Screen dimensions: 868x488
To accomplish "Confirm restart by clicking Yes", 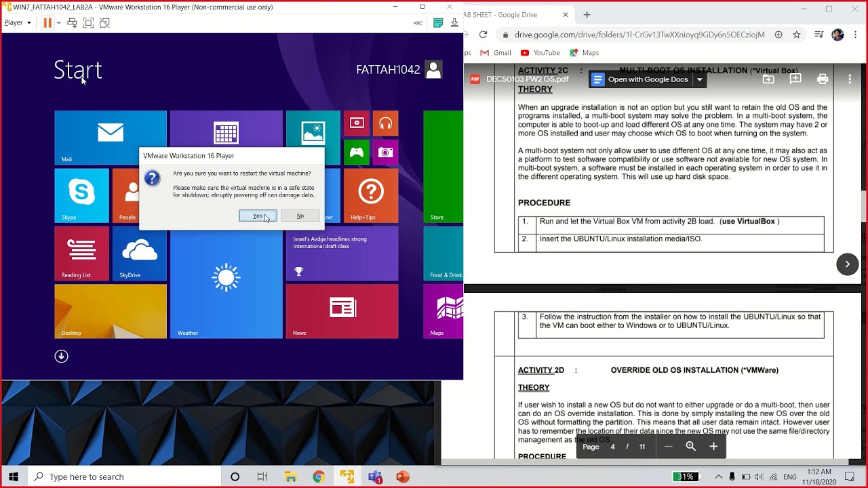I will click(258, 216).
